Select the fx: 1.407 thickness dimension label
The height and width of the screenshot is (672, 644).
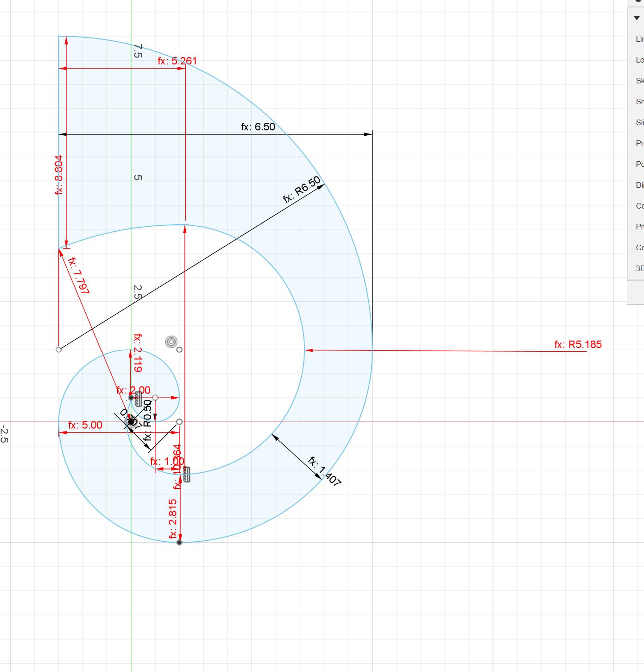(x=325, y=471)
